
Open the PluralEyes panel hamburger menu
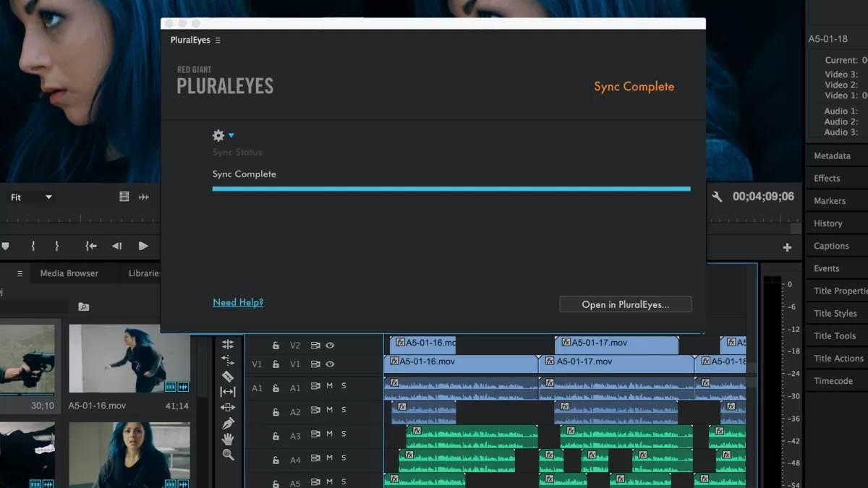[x=218, y=40]
